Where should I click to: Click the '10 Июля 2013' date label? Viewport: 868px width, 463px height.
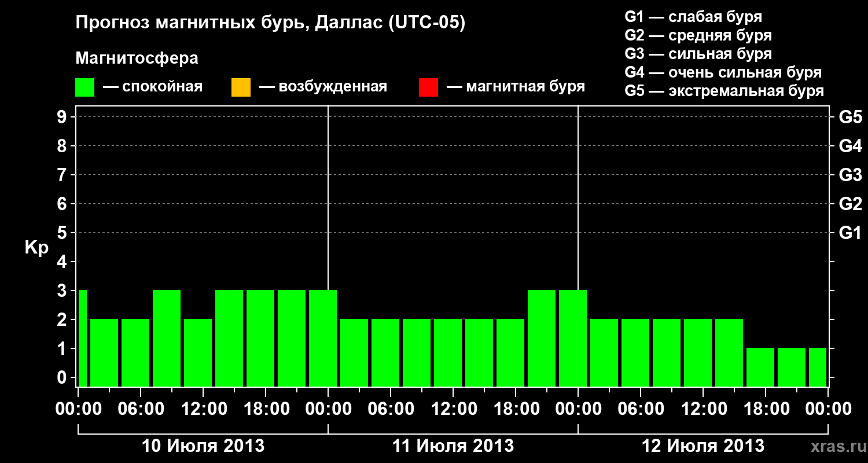pyautogui.click(x=203, y=446)
